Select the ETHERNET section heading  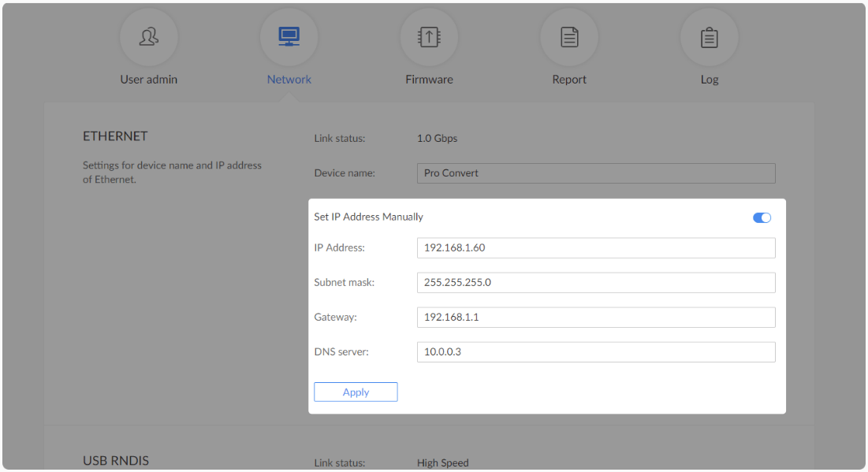point(115,136)
